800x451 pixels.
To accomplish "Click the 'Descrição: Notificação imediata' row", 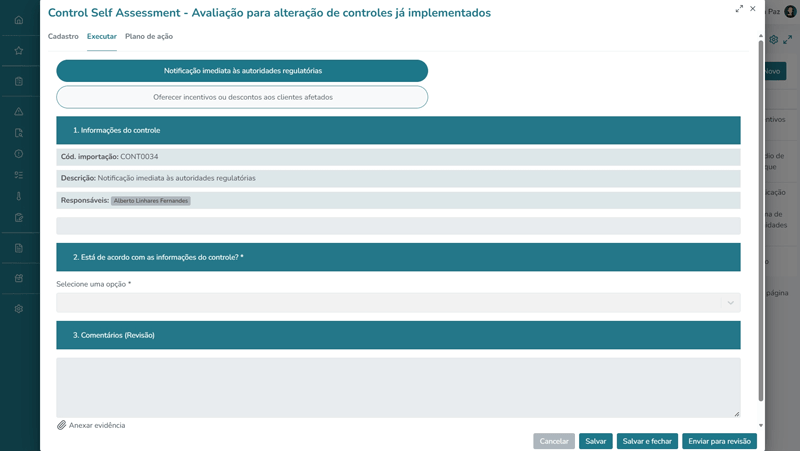I will pyautogui.click(x=398, y=178).
